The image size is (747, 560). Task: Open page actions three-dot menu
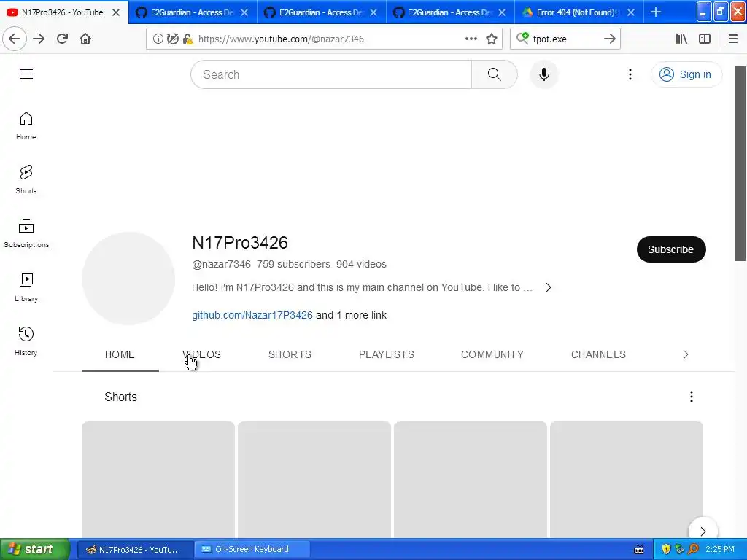471,39
